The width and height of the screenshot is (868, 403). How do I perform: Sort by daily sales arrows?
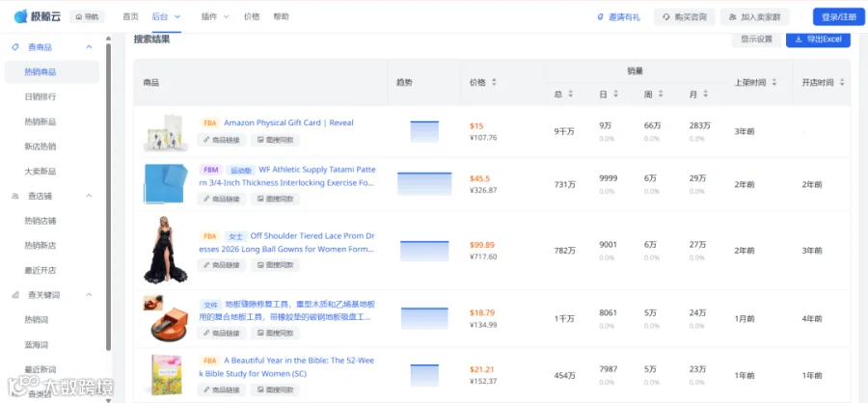pyautogui.click(x=615, y=94)
